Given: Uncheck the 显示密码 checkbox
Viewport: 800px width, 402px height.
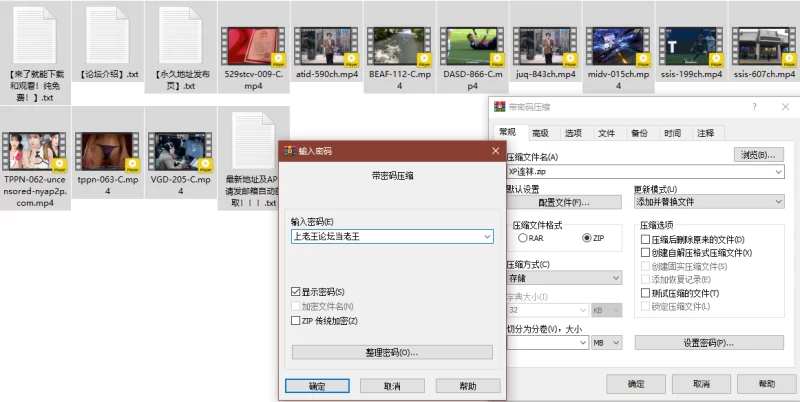Looking at the screenshot, I should [x=296, y=291].
